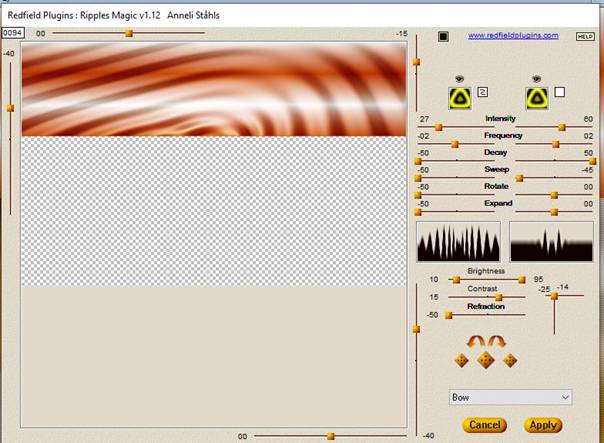Screen dimensions: 604x443
Task: Click the right small dice randomize icon
Action: click(x=510, y=361)
